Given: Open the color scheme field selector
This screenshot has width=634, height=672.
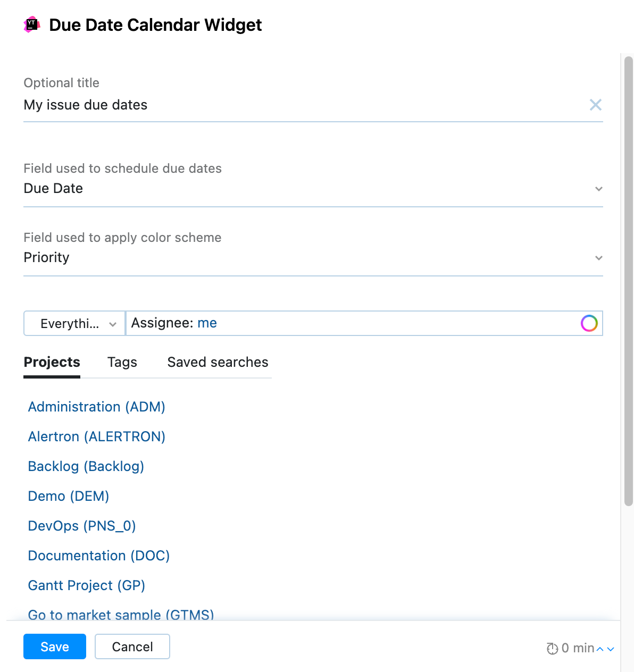Looking at the screenshot, I should point(213,257).
